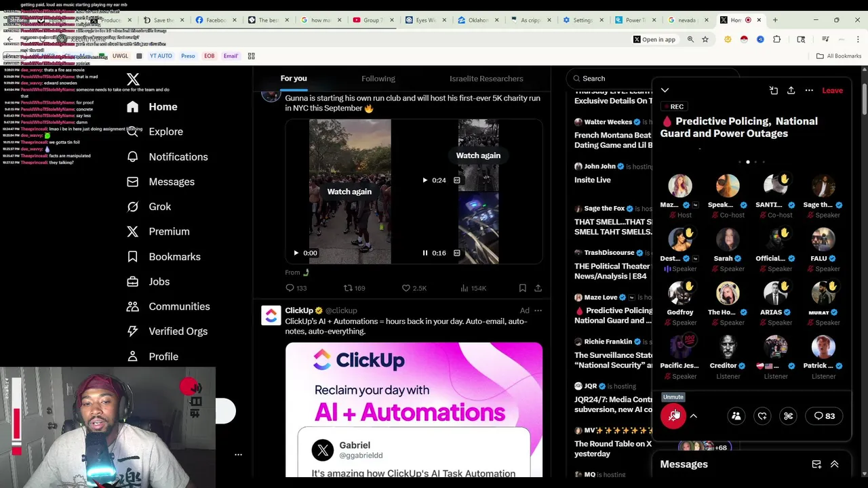
Task: Reply to the Gunna post (133)
Action: (x=296, y=288)
